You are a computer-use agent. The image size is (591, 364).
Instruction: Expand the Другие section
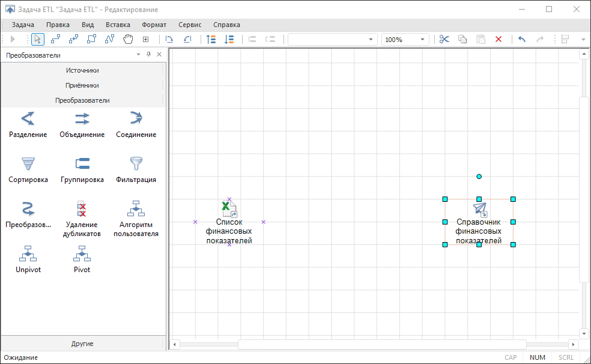pyautogui.click(x=82, y=344)
